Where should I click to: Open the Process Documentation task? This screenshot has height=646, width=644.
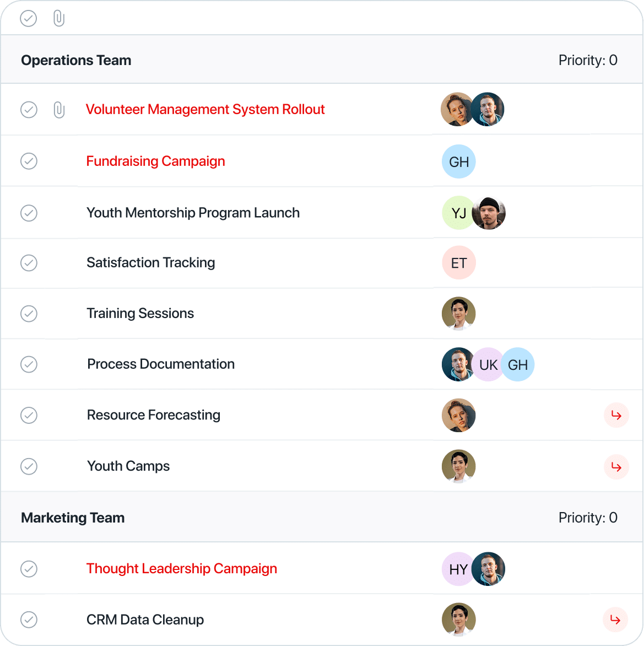(x=161, y=364)
